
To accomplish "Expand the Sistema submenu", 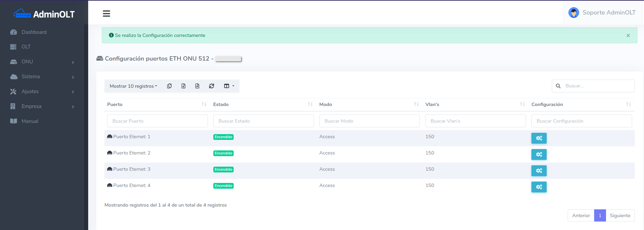I will click(42, 77).
